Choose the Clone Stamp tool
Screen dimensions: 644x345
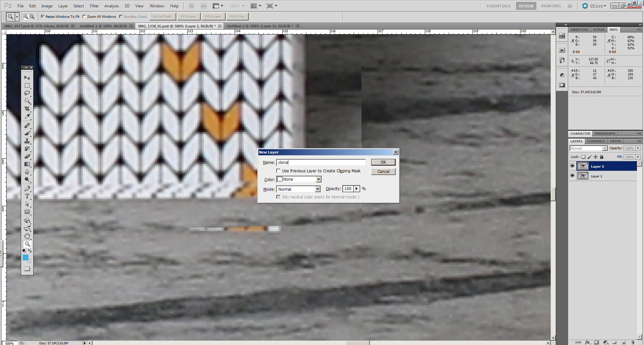27,141
